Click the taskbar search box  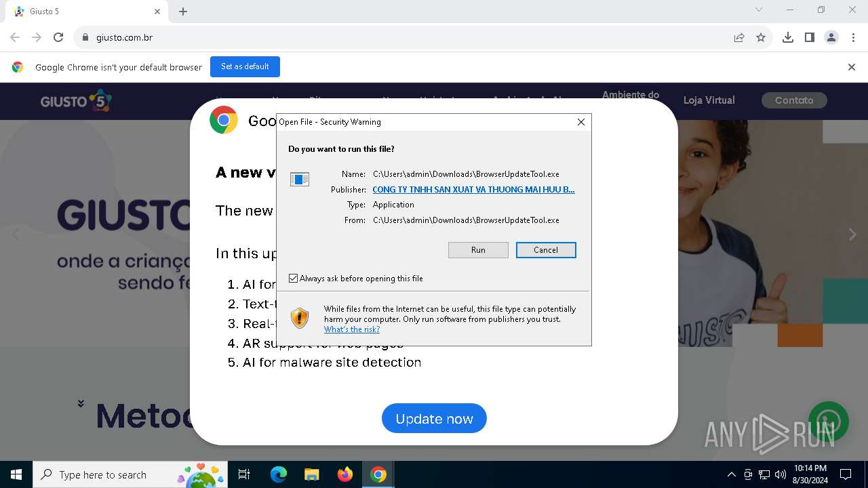131,474
